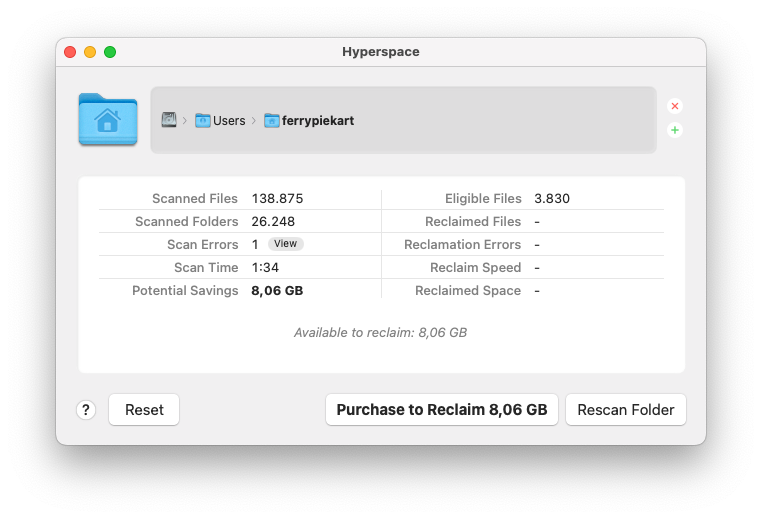
Task: Minimize the Hyperspace window
Action: click(x=90, y=52)
